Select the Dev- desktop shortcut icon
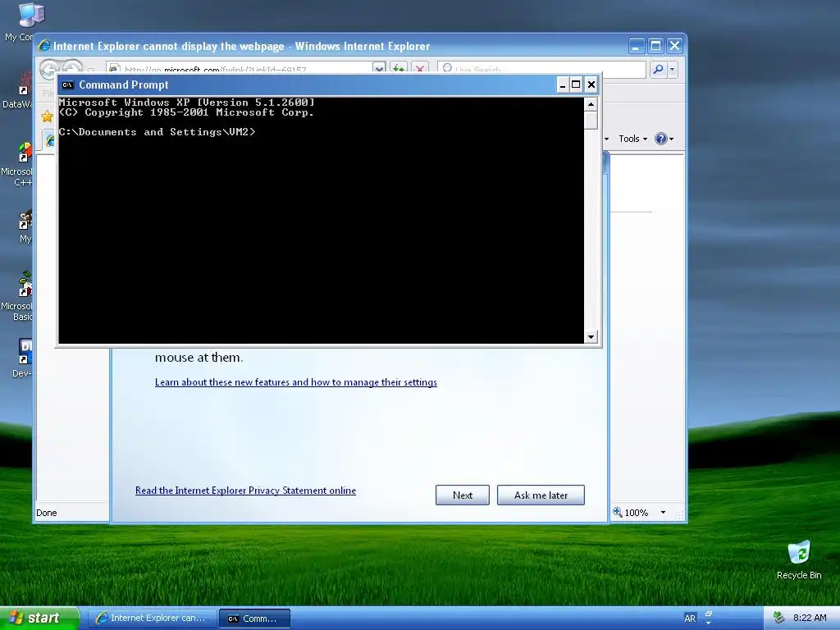840x630 pixels. coord(25,351)
